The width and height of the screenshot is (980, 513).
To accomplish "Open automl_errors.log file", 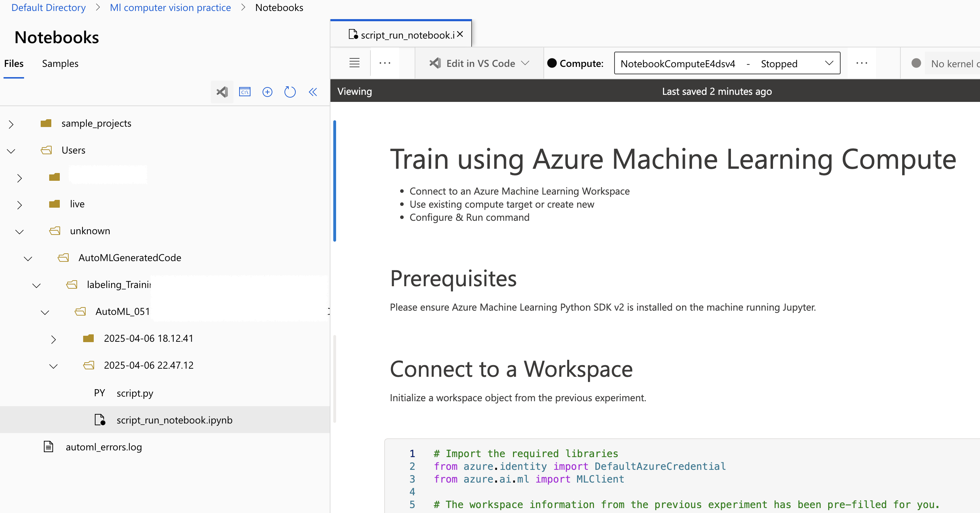I will click(103, 447).
